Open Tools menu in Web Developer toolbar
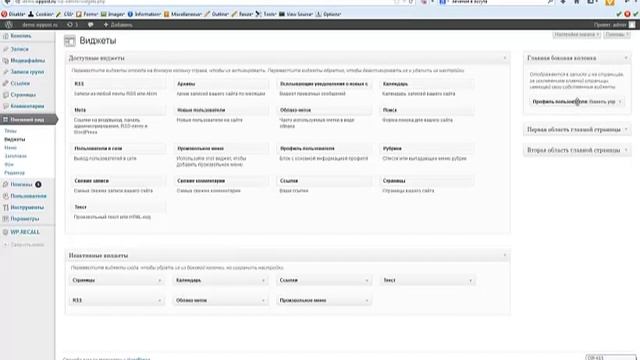Viewport: 640px width, 360px height. [x=266, y=14]
